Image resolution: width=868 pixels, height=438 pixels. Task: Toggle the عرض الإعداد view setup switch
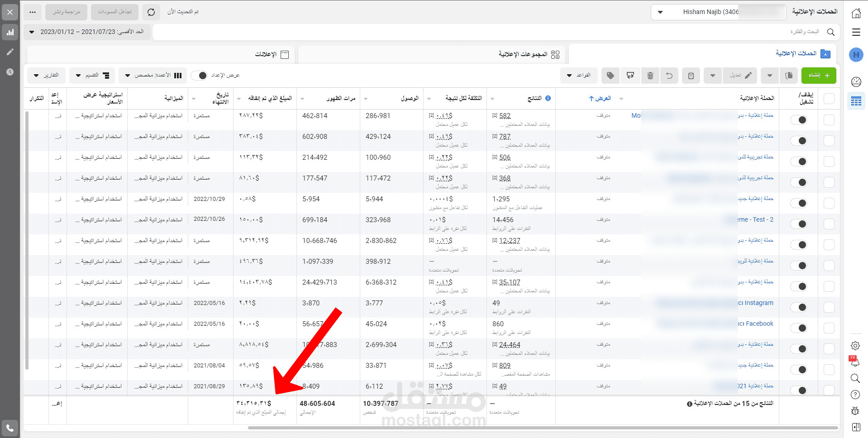(x=199, y=76)
